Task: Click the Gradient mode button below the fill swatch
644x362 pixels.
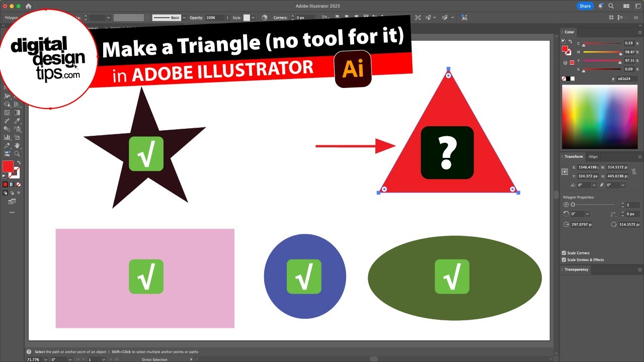Action: 12,184
